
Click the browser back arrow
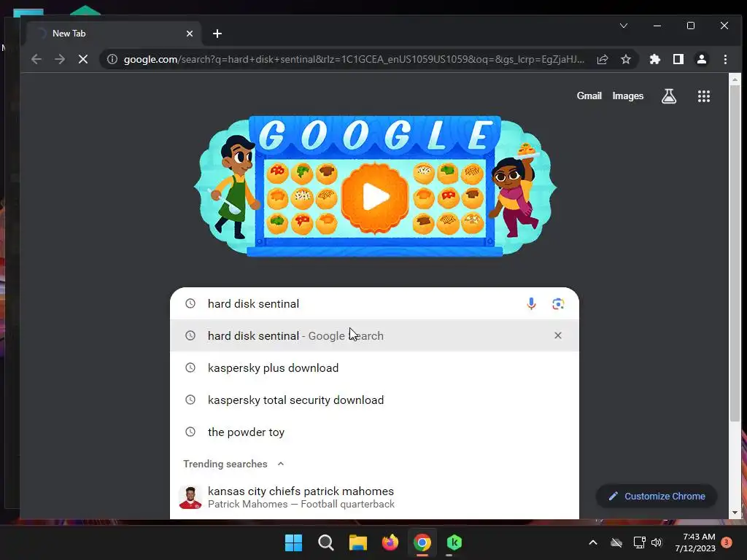36,59
